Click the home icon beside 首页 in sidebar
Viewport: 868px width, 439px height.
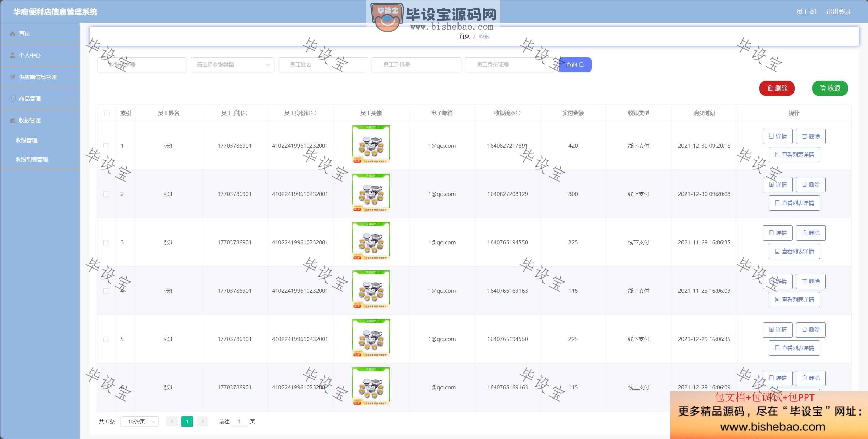pyautogui.click(x=13, y=34)
